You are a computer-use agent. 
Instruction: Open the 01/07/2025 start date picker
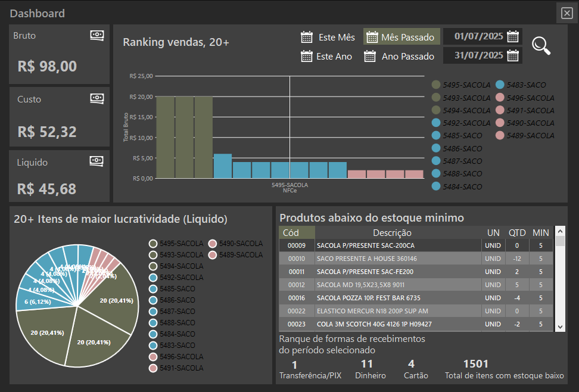[x=512, y=36]
